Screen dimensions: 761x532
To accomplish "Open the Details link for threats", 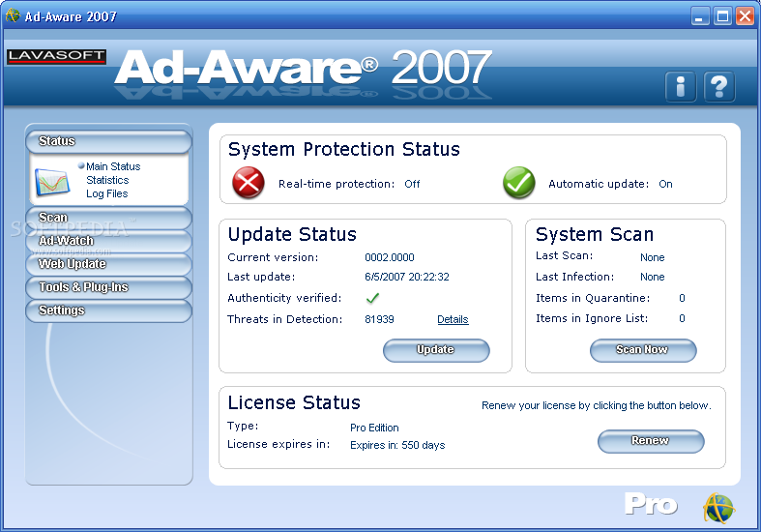I will [x=453, y=319].
